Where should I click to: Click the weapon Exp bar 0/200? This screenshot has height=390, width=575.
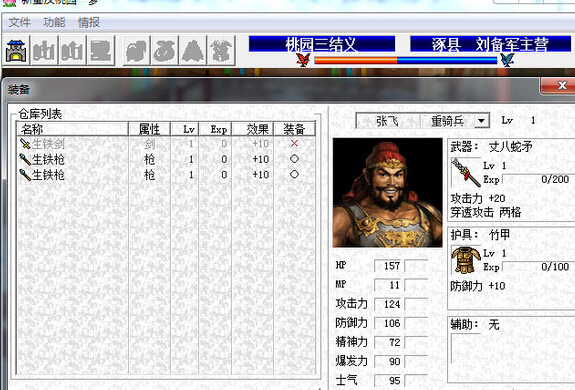(538, 179)
